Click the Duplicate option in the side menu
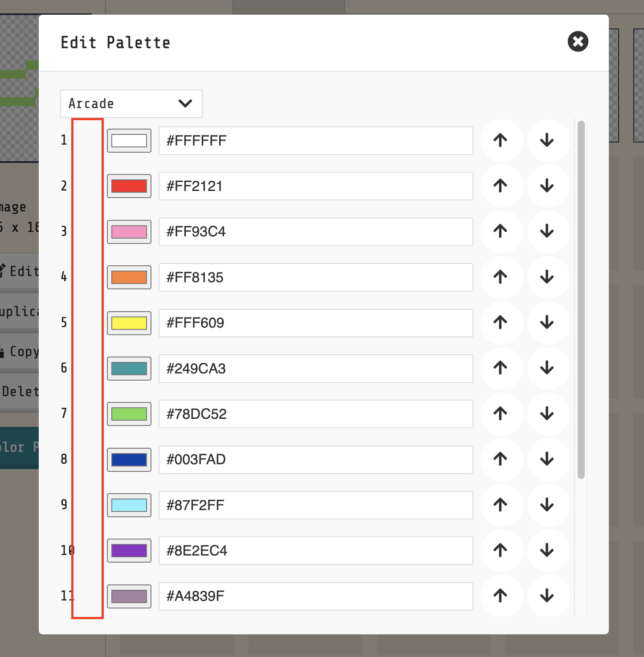Viewport: 644px width, 657px height. pos(19,311)
